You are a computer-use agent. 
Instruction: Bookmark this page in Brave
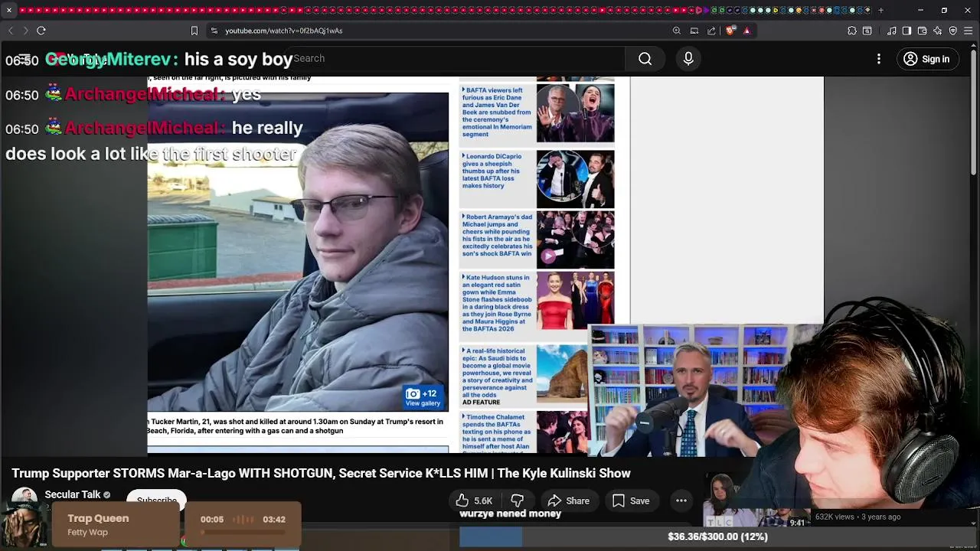tap(194, 31)
